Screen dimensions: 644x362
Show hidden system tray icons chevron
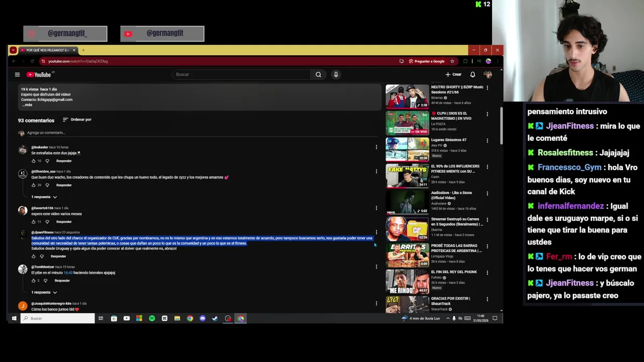pos(447,318)
